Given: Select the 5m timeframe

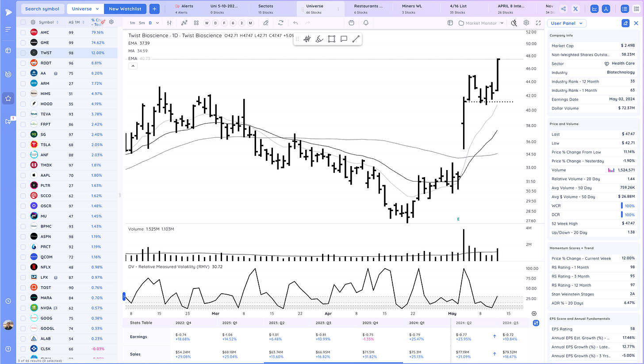Looking at the screenshot, I should 142,23.
